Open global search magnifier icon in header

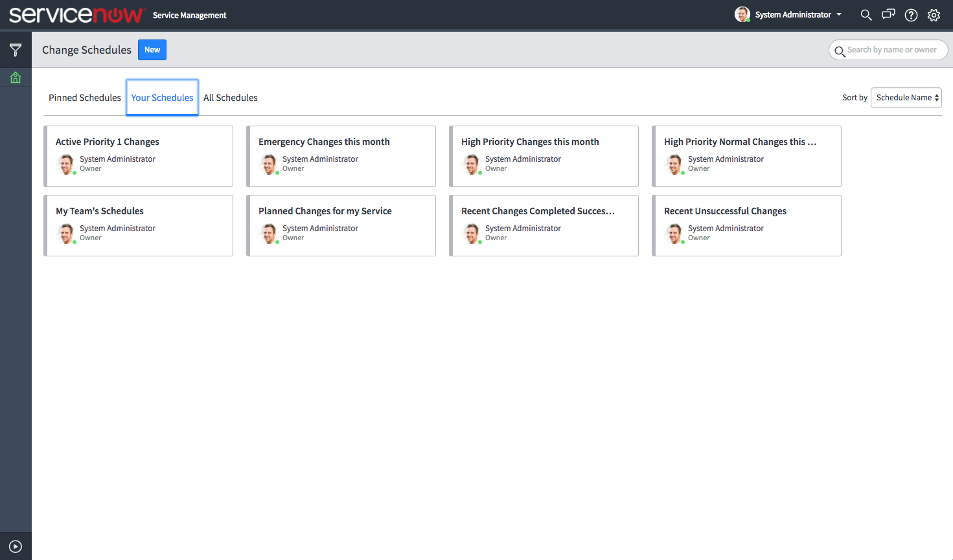[x=866, y=15]
